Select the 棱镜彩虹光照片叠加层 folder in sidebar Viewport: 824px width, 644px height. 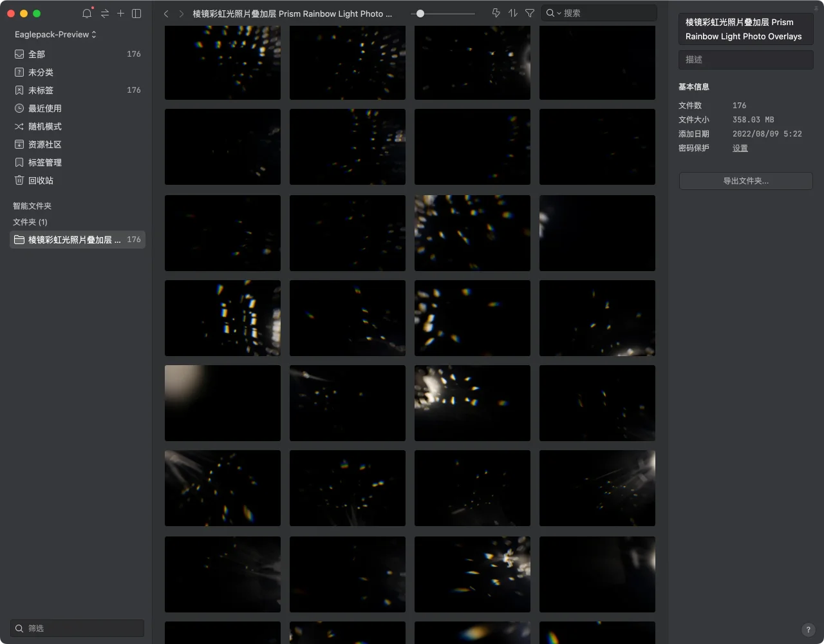pos(77,240)
